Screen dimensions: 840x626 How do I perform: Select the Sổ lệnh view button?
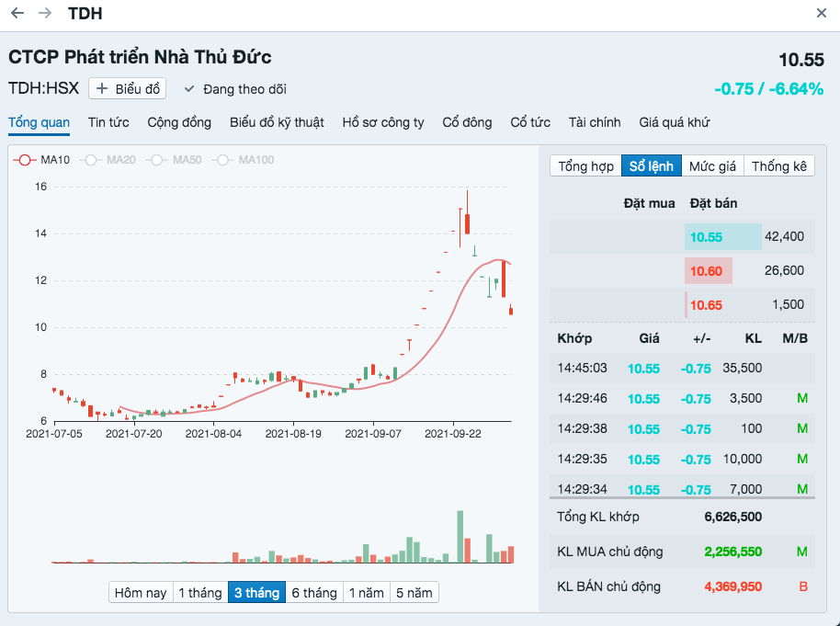(651, 166)
